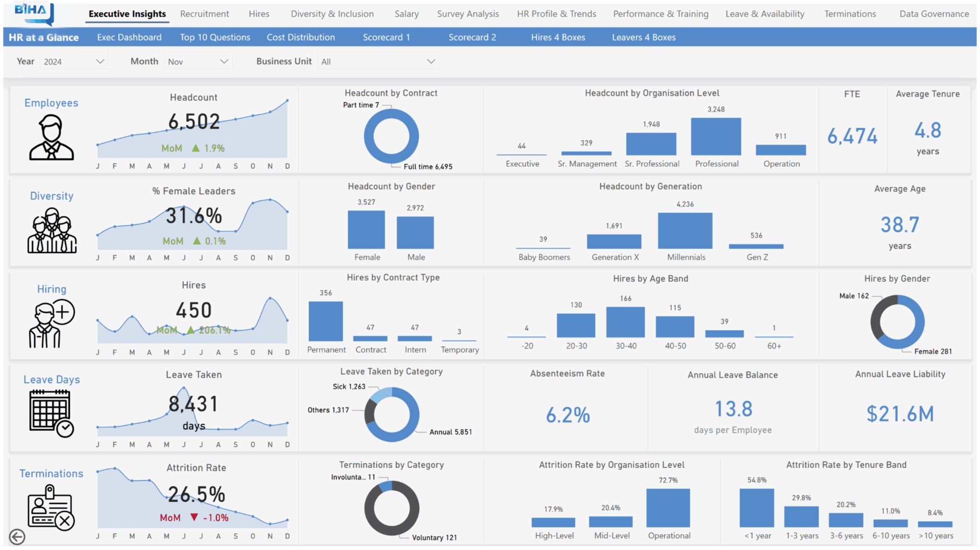Viewport: 980px width, 550px height.
Task: Open Leave & Availability tab
Action: pos(765,14)
